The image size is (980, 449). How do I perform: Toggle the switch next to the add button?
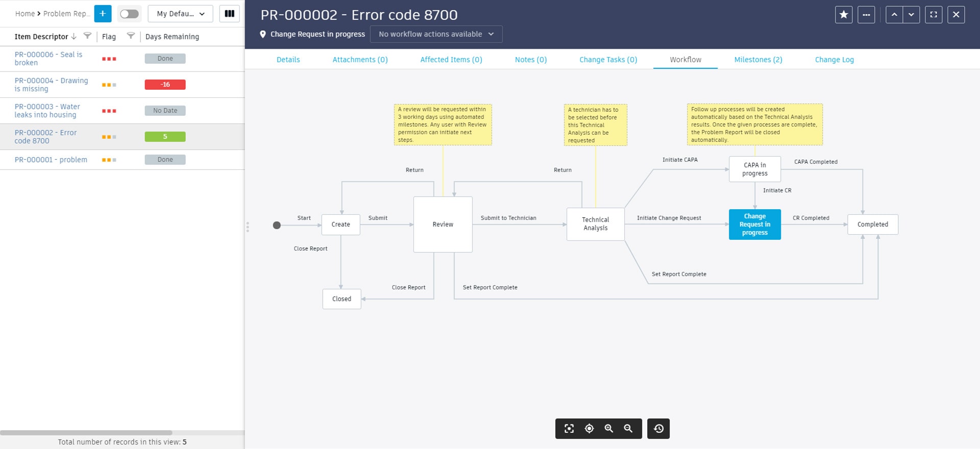click(x=129, y=14)
